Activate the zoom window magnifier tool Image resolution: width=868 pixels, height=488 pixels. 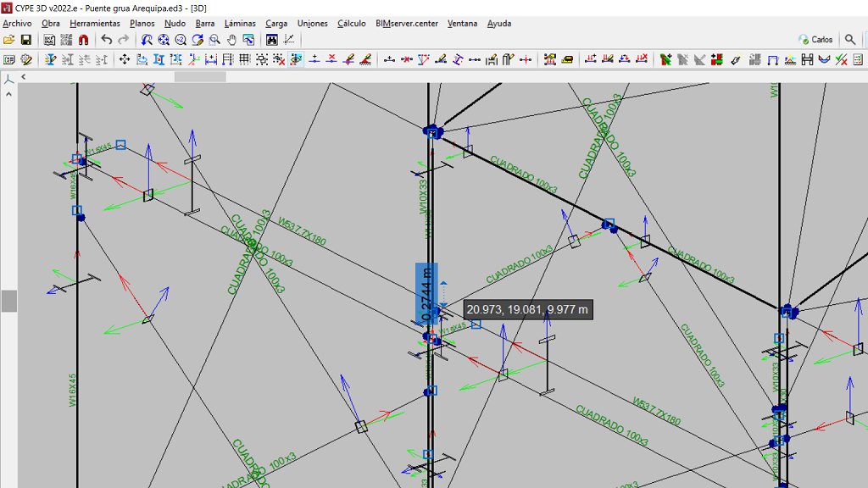click(x=214, y=40)
